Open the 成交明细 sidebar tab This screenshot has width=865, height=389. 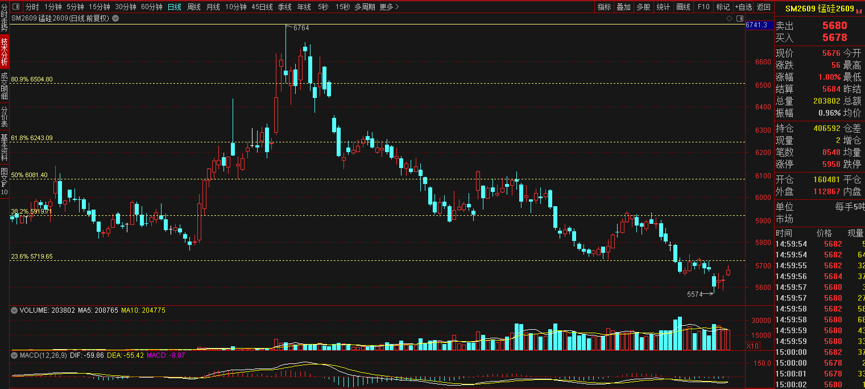click(x=4, y=85)
